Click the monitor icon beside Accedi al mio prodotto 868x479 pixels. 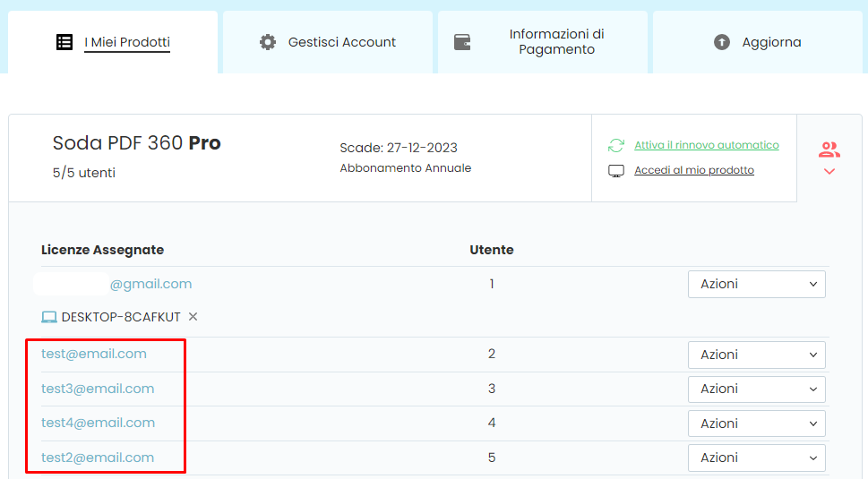pos(616,171)
